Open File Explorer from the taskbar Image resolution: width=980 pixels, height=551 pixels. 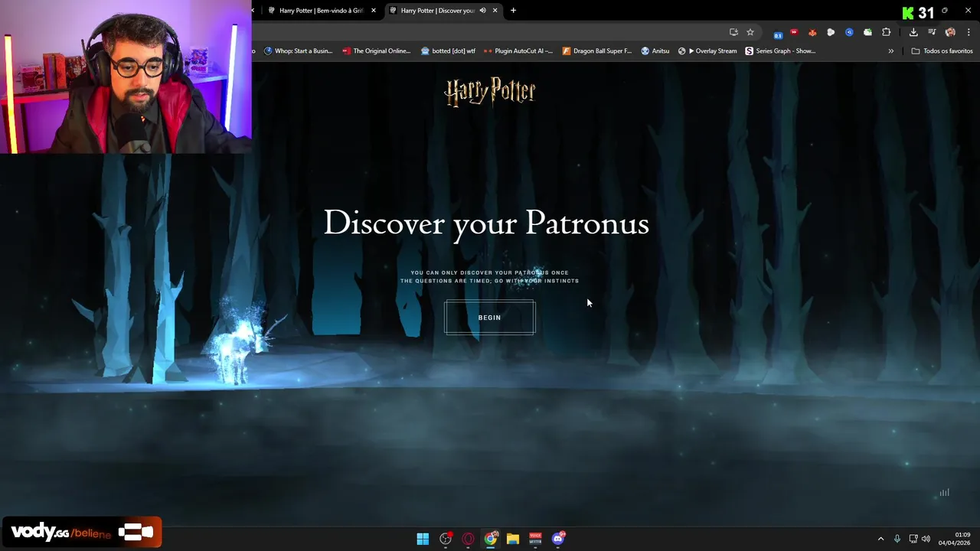tap(513, 539)
